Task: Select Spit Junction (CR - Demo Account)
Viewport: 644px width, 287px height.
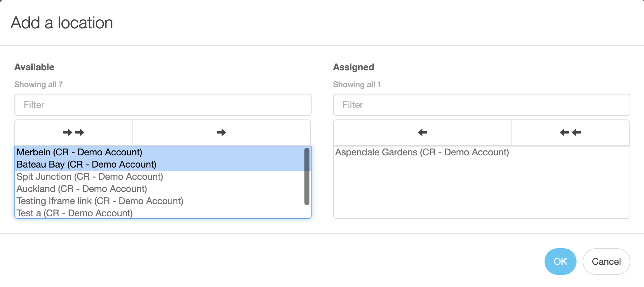Action: click(160, 177)
